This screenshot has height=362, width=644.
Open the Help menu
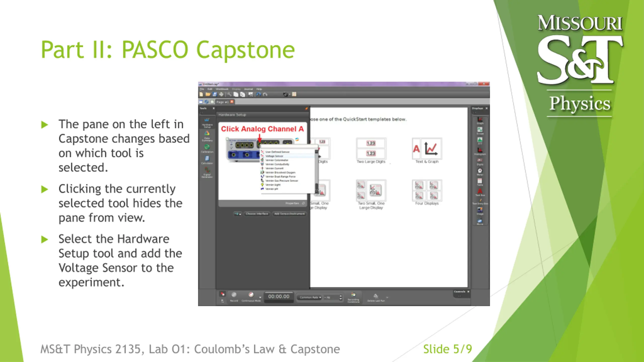[259, 89]
